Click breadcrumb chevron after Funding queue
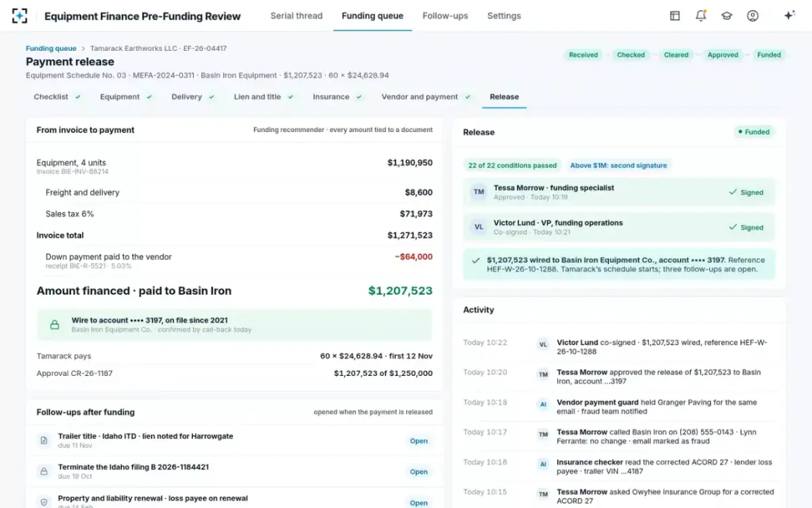This screenshot has height=508, width=812. (83, 49)
